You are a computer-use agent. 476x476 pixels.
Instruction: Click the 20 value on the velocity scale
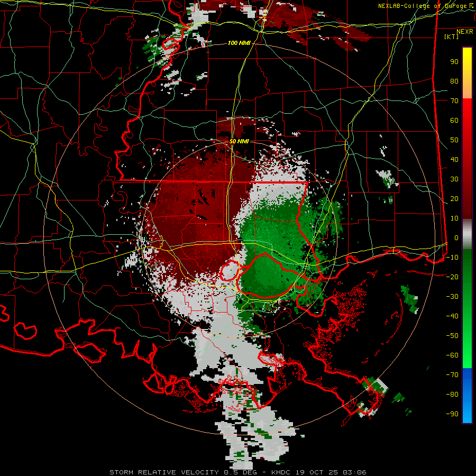pos(454,199)
